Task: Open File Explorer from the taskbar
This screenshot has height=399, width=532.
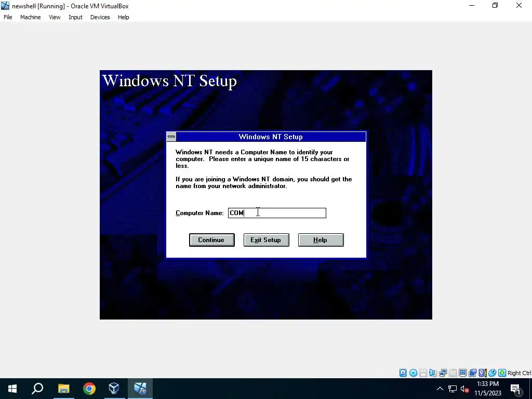Action: pyautogui.click(x=63, y=389)
